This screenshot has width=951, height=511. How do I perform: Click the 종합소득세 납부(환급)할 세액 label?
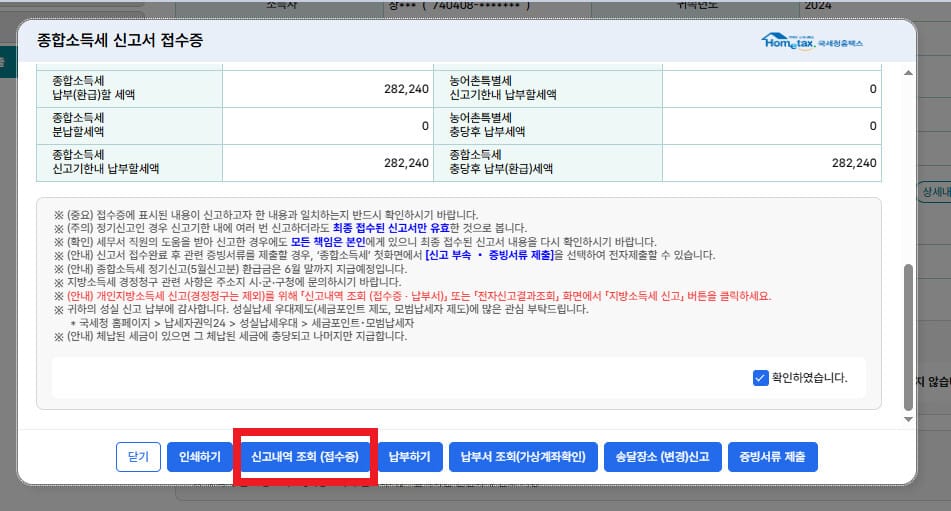coord(93,88)
